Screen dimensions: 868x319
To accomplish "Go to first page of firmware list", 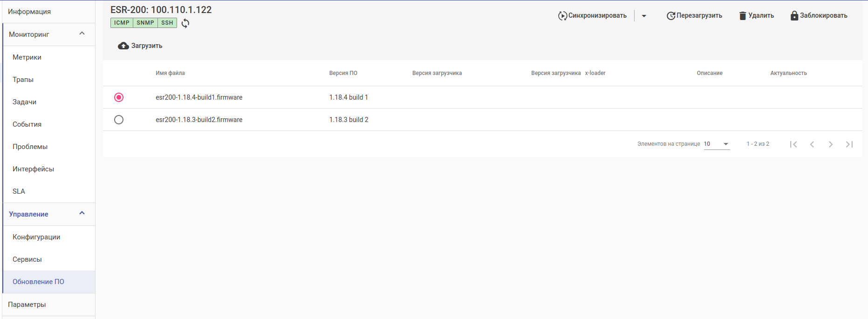I will tap(793, 144).
